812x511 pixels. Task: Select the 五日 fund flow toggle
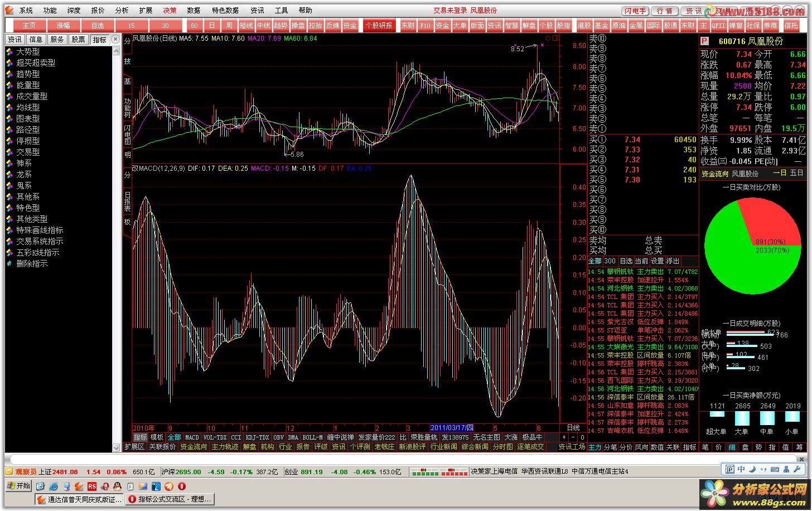coord(797,173)
